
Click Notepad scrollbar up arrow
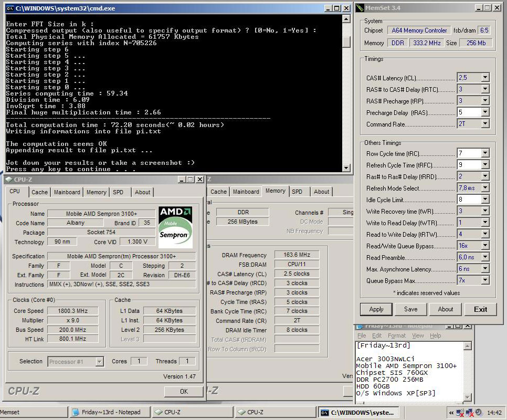[467, 346]
